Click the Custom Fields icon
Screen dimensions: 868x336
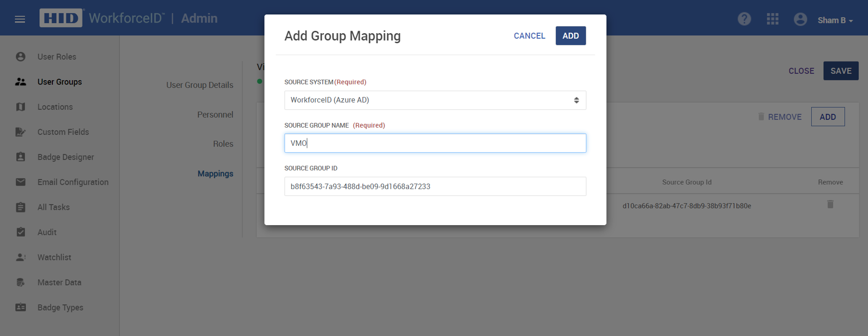tap(21, 132)
